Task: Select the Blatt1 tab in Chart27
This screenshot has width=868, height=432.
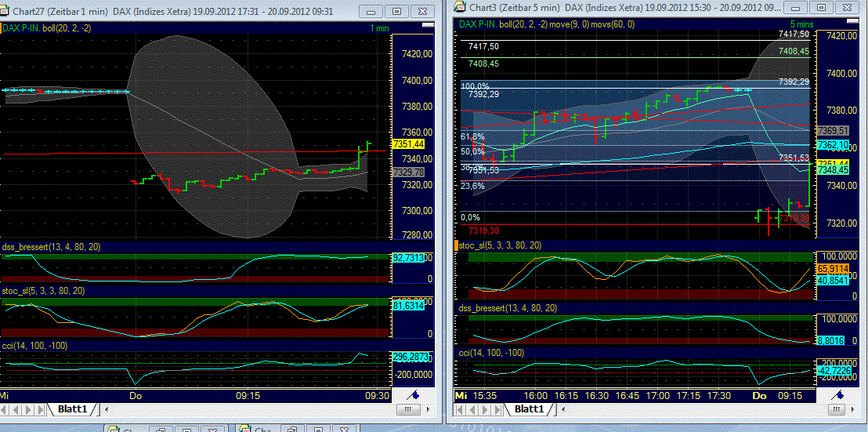Action: [72, 409]
